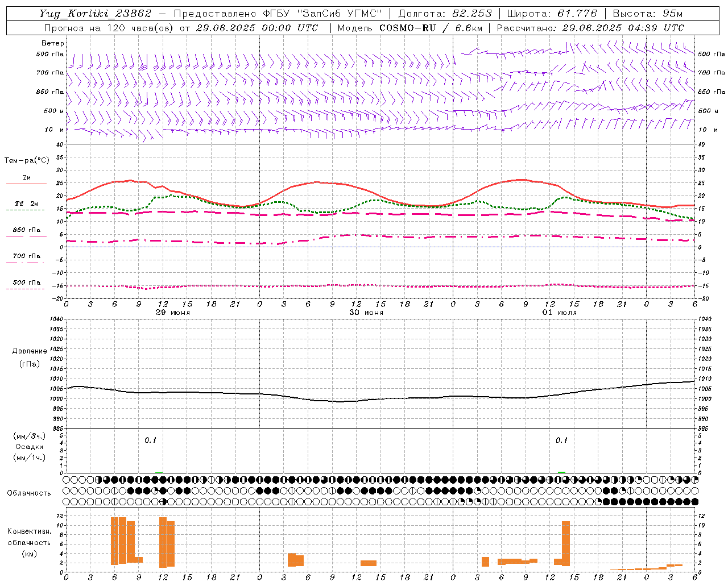Click the 500 м wind level label on left axis
The width and height of the screenshot is (728, 582).
coord(54,111)
